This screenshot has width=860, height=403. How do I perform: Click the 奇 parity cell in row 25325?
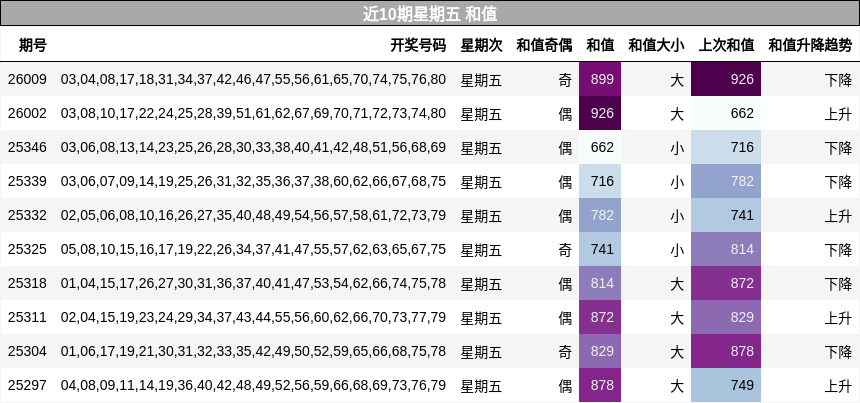[565, 250]
